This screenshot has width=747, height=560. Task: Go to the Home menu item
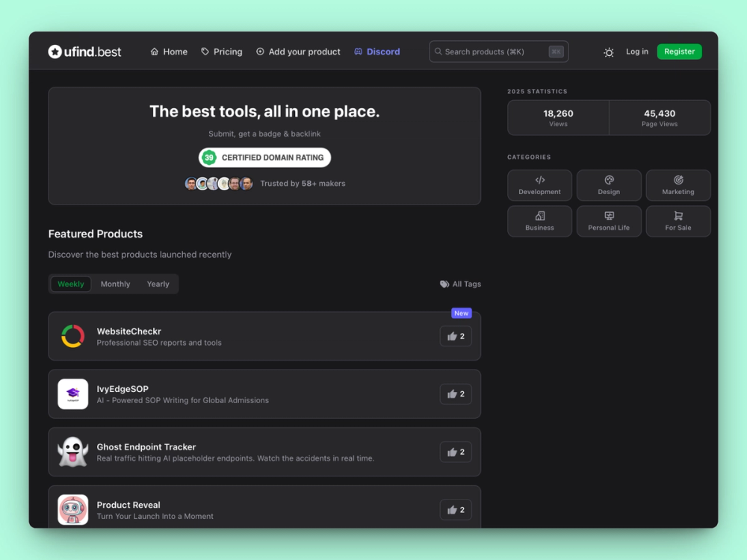coord(169,52)
